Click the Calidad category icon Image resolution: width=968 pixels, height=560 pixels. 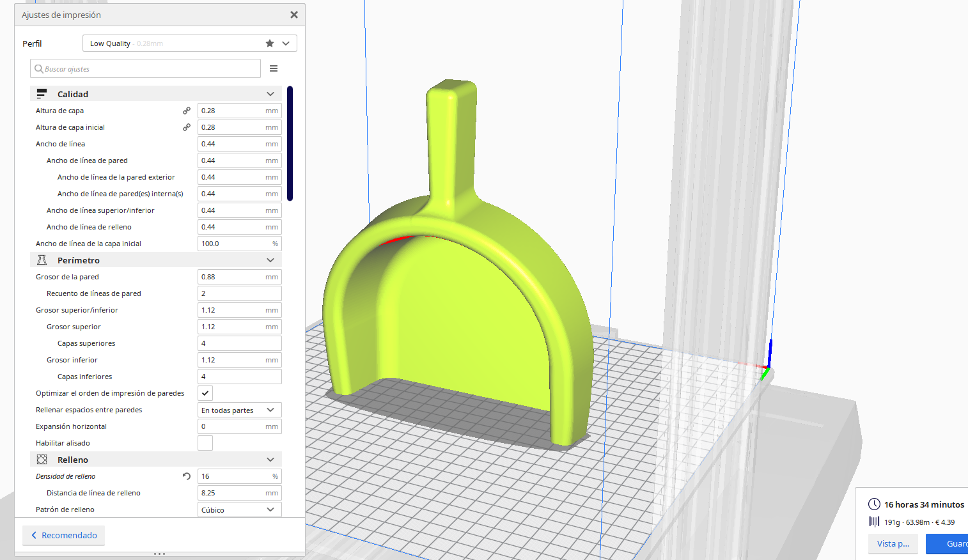point(42,94)
